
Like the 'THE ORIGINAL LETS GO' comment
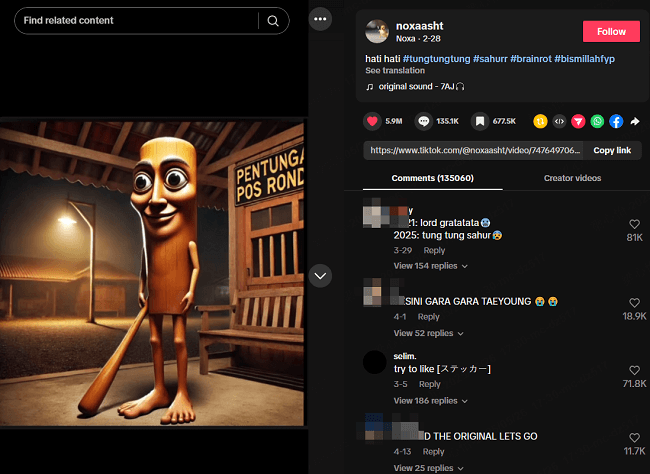[x=634, y=437]
